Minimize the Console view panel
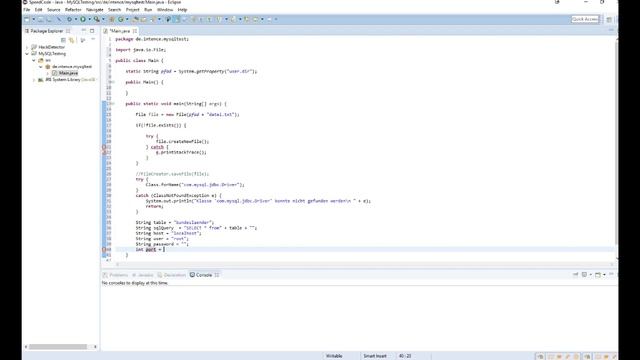The image size is (640, 360). (611, 274)
